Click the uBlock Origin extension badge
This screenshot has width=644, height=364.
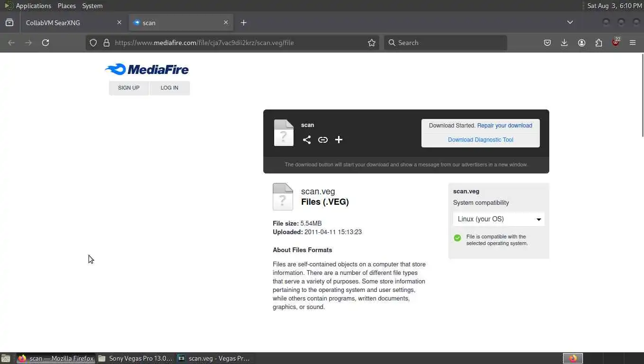pyautogui.click(x=616, y=42)
